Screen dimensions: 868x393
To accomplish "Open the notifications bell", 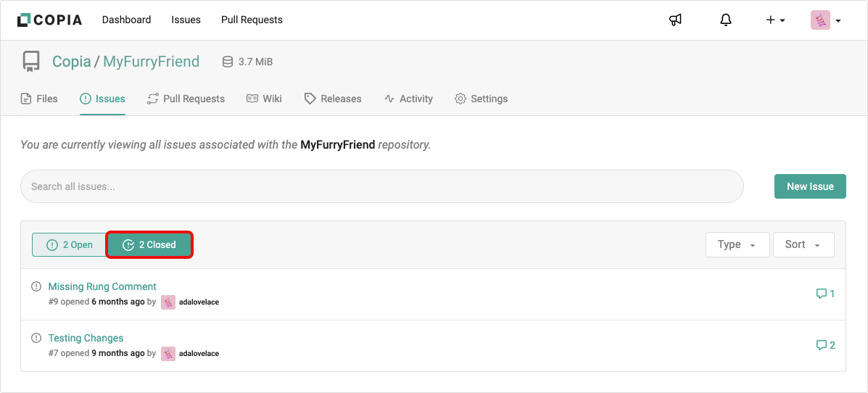I will (726, 20).
